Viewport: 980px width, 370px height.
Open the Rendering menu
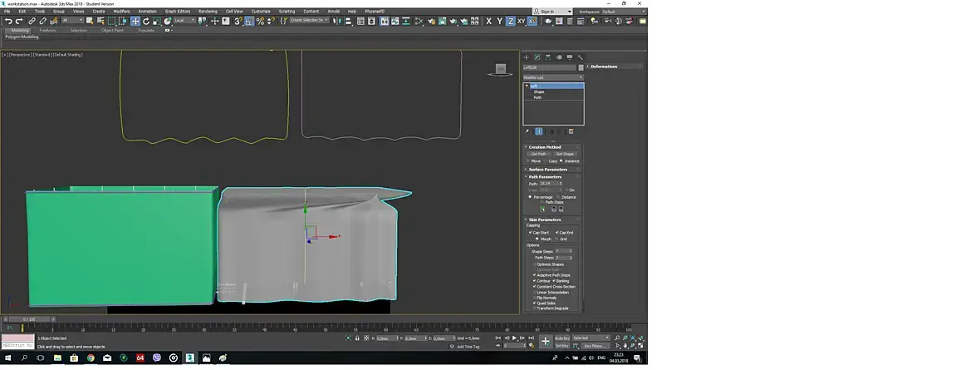tap(208, 12)
